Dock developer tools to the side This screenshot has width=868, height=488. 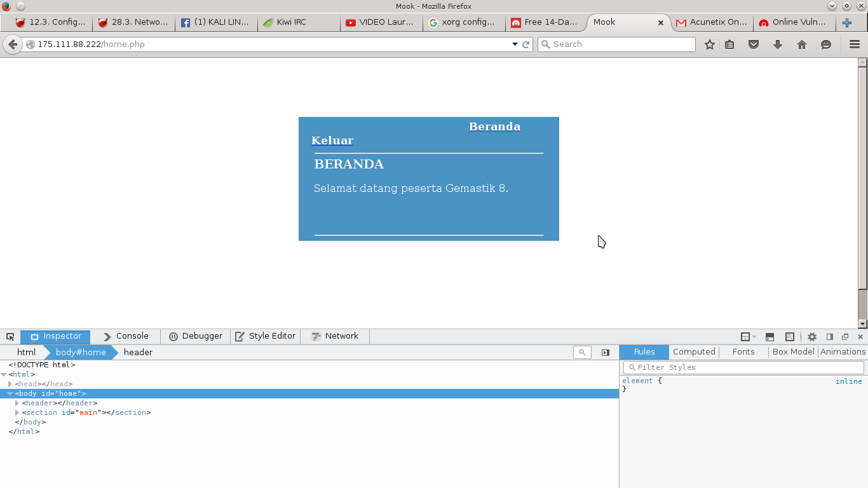(829, 337)
